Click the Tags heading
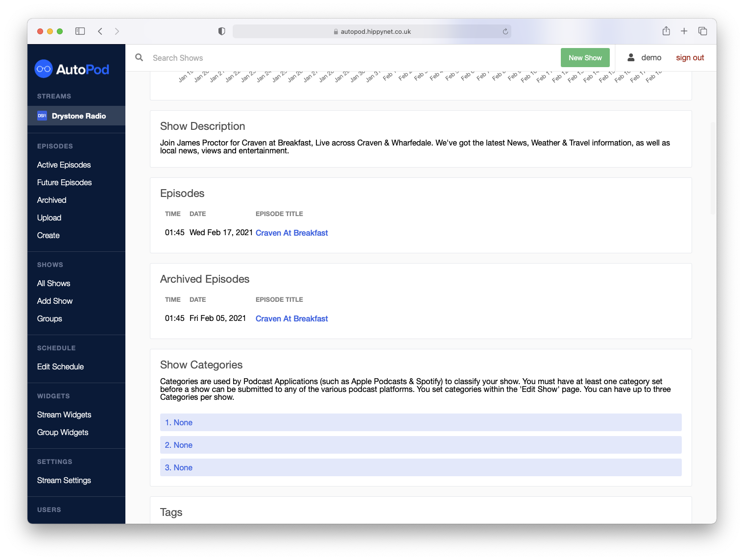The image size is (744, 560). pyautogui.click(x=171, y=512)
